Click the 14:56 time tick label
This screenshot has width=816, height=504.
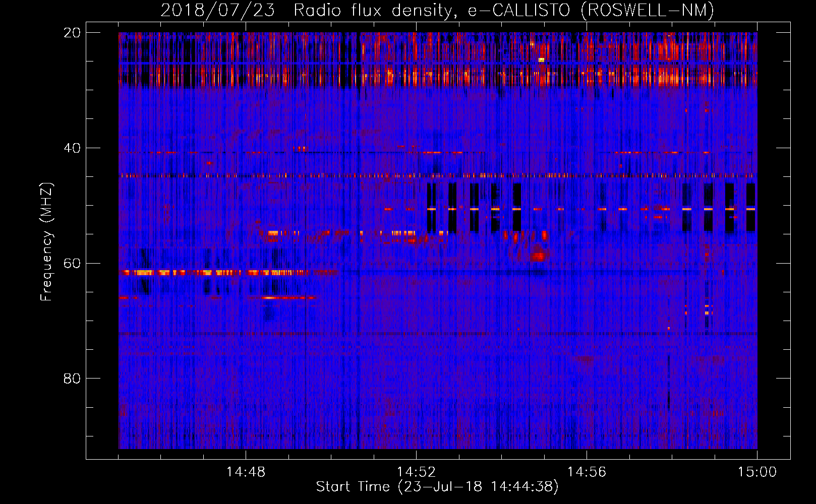coord(587,472)
